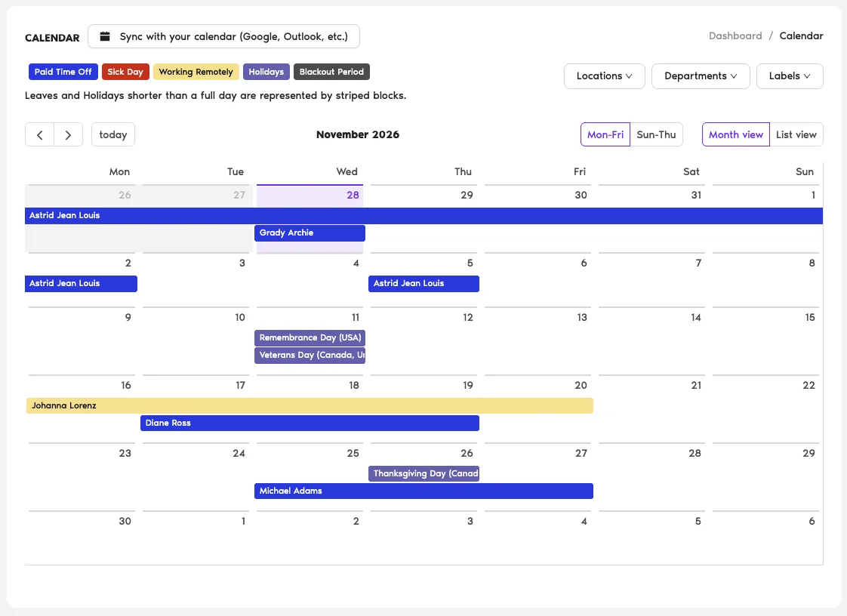Open the Remembrance Day (USA) holiday

(310, 337)
